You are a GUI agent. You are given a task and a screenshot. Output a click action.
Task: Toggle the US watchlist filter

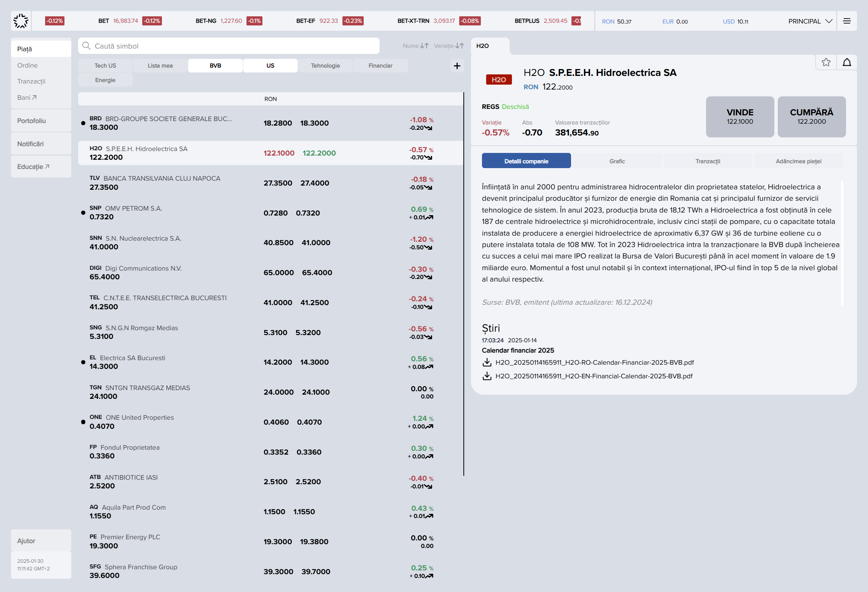click(270, 66)
